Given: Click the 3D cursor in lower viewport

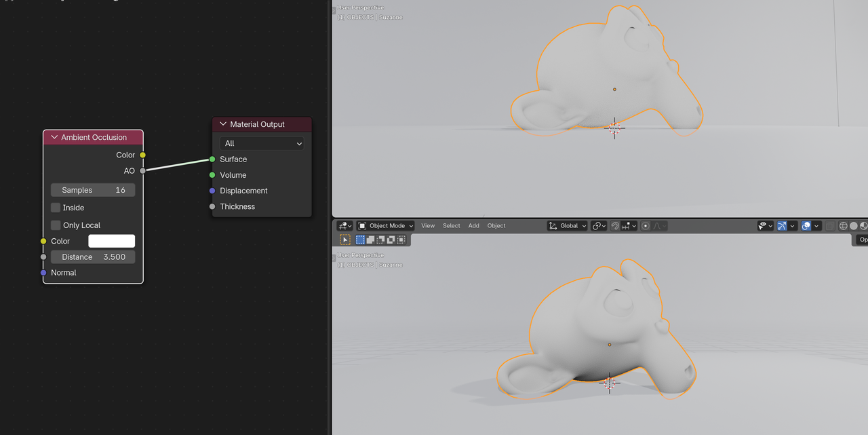Looking at the screenshot, I should tap(609, 383).
